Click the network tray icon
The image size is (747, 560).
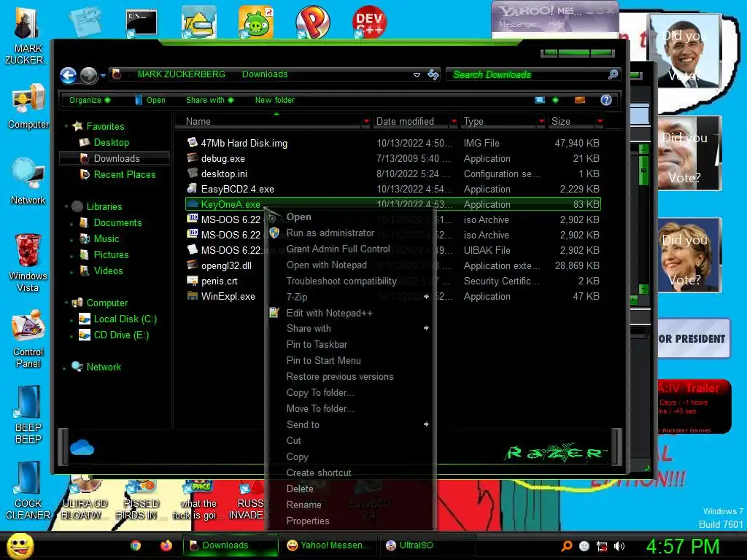pos(602,546)
